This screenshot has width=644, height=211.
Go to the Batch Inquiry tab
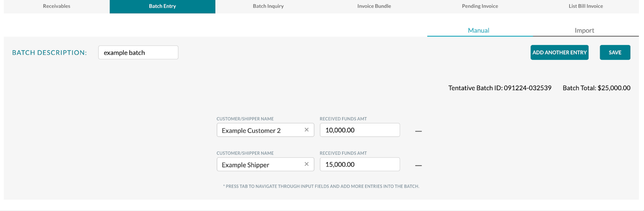coord(268,6)
